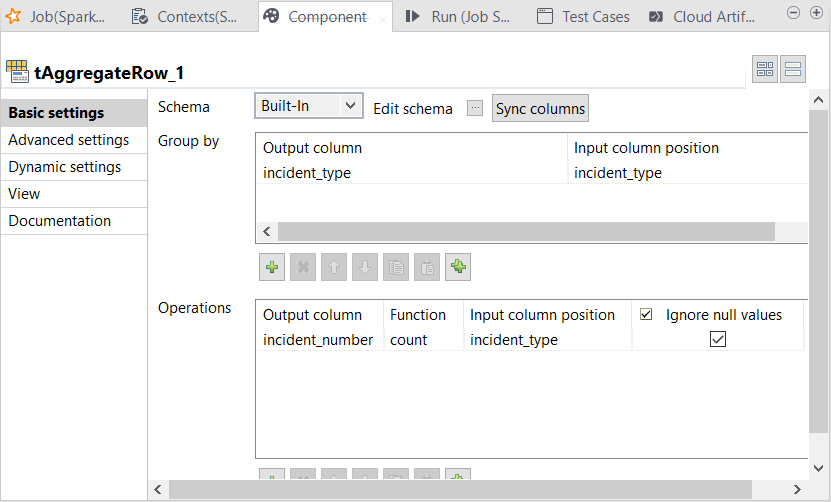Screen dimensions: 831x502
Task: Click the count function cell in Operations
Action: point(408,340)
